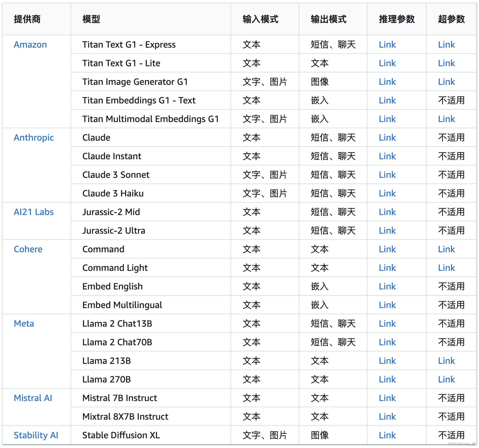This screenshot has height=448, width=479.
Task: Click hyperparameters Link in the Command row
Action: point(446,249)
